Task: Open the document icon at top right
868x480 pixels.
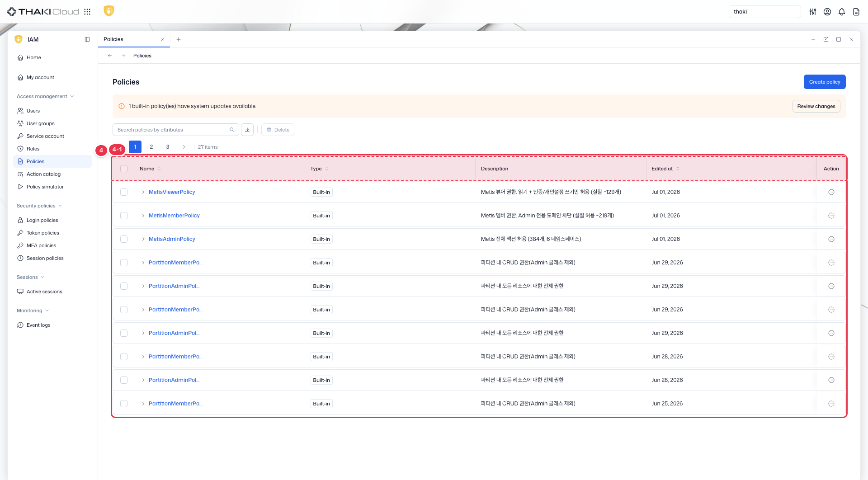Action: [856, 12]
